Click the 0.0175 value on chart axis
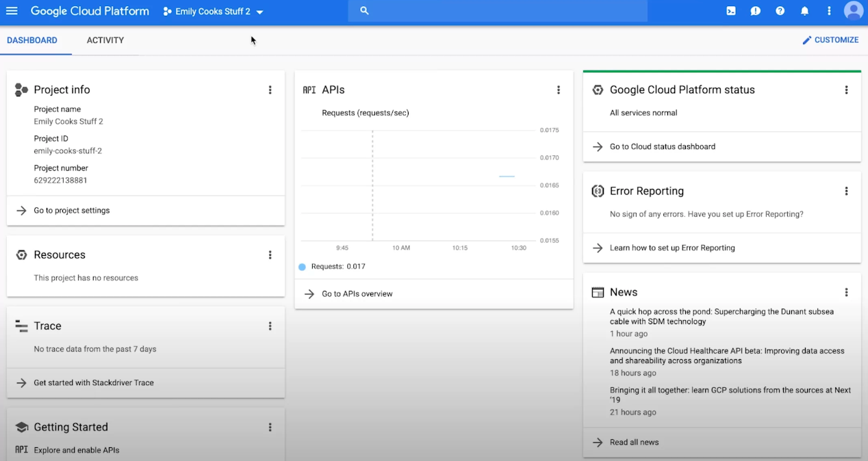 549,130
